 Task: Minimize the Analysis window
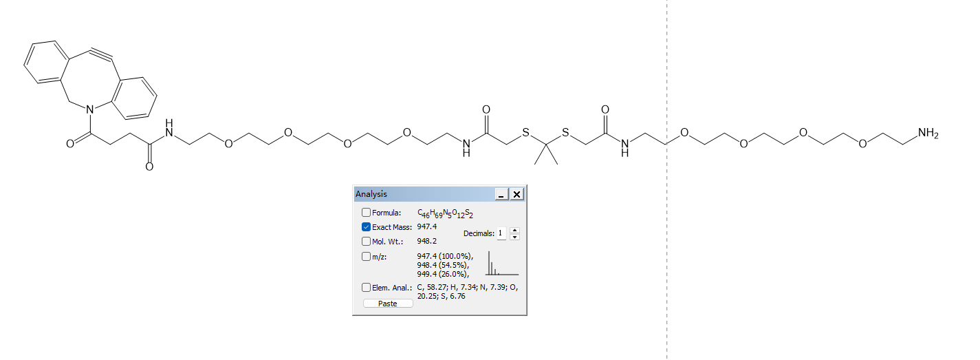pyautogui.click(x=502, y=195)
